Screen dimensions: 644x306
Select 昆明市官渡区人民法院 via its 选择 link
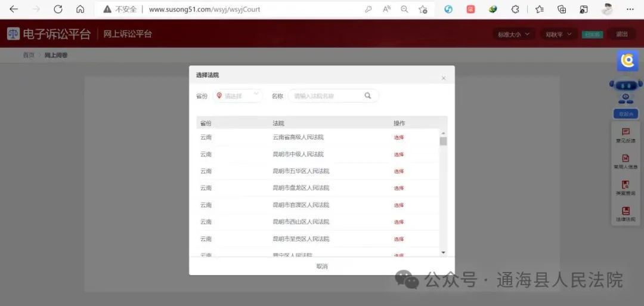pyautogui.click(x=399, y=205)
